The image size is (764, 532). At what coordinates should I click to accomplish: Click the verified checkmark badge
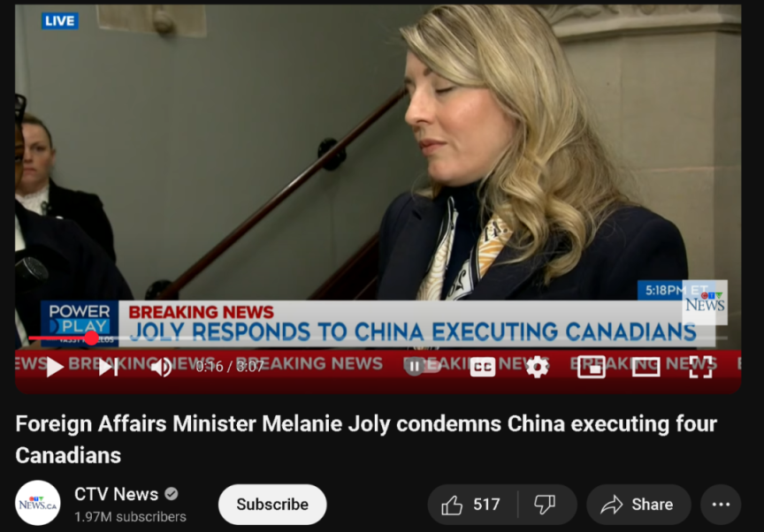point(171,494)
